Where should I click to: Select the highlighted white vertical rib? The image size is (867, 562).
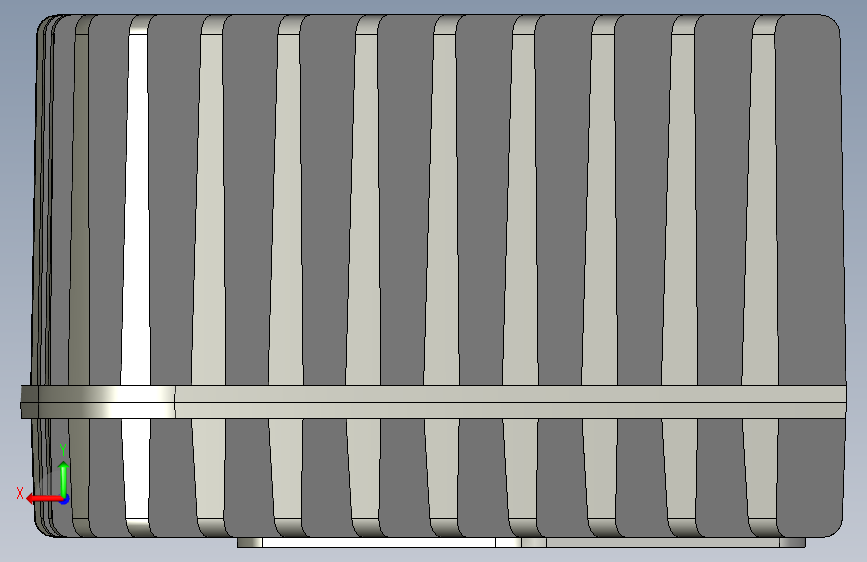[x=136, y=210]
